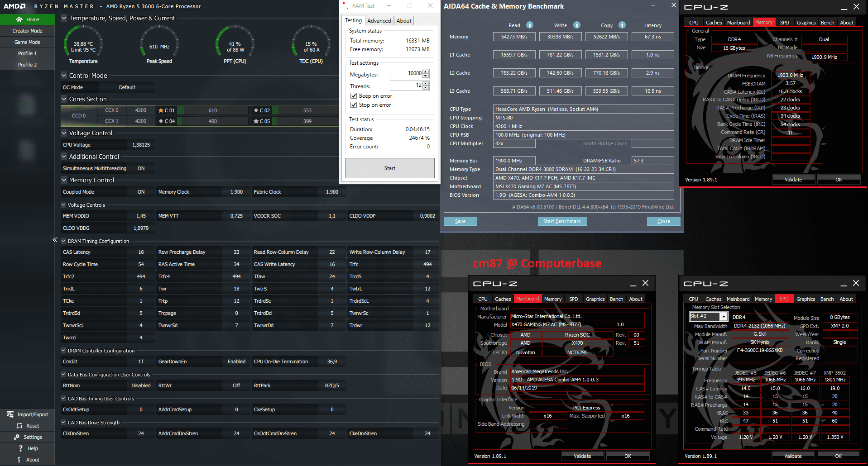868x466 pixels.
Task: Click the CAS Latency value 16
Action: (x=141, y=252)
